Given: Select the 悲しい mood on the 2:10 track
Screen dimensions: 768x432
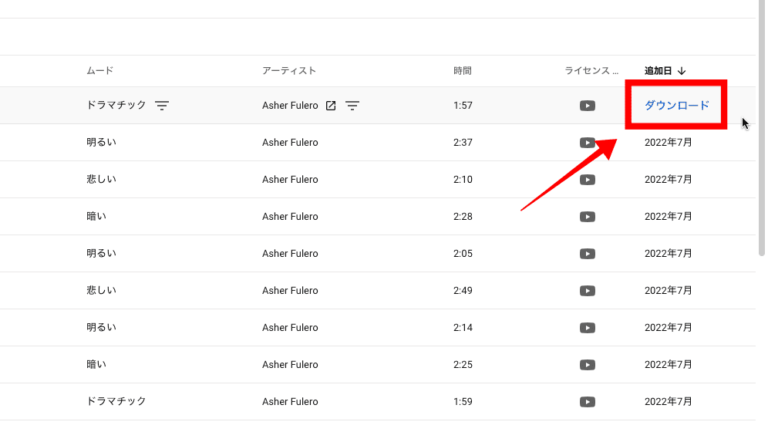Looking at the screenshot, I should point(102,179).
